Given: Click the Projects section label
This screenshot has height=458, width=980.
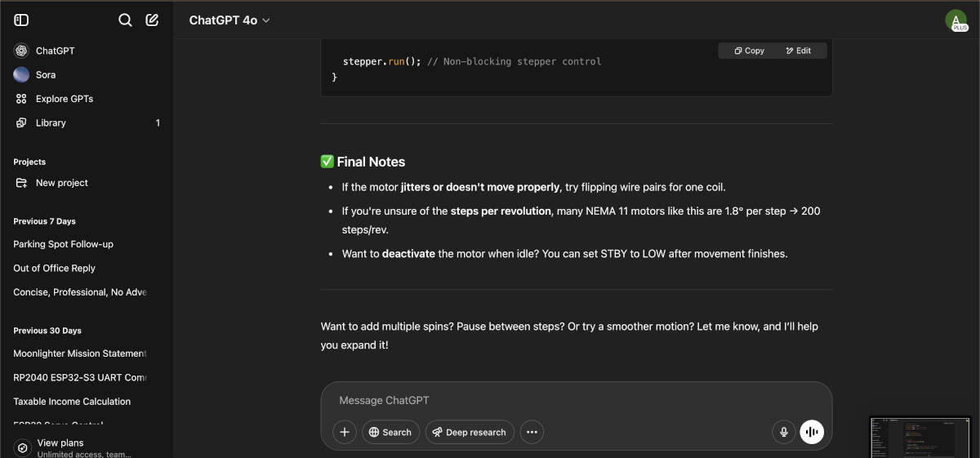Looking at the screenshot, I should click(x=29, y=162).
